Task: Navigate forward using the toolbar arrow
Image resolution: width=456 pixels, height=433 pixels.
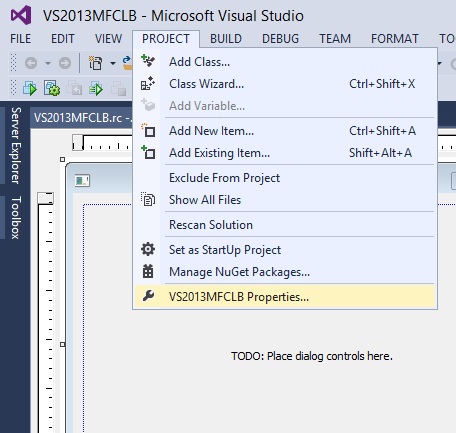Action: pyautogui.click(x=65, y=63)
